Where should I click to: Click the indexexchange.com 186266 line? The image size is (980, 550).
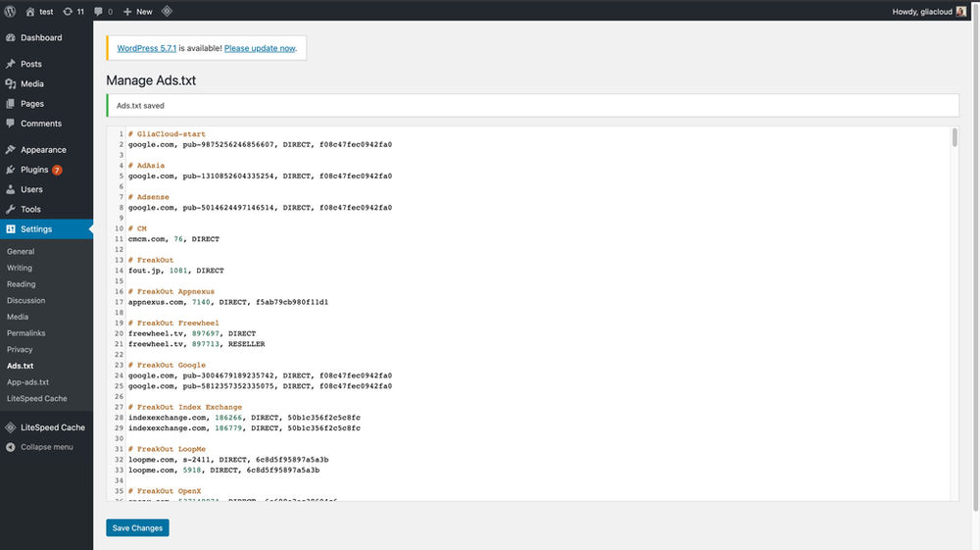click(x=244, y=418)
